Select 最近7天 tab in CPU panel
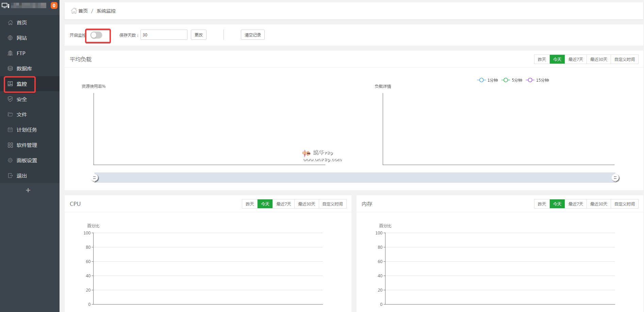Screen dimensions: 644x312 pyautogui.click(x=283, y=204)
